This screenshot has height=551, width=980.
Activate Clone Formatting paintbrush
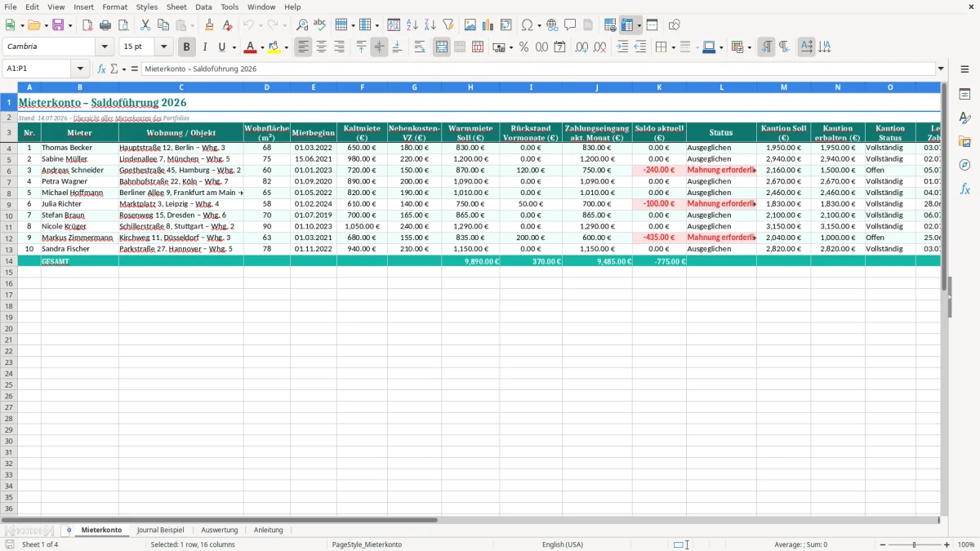point(209,25)
